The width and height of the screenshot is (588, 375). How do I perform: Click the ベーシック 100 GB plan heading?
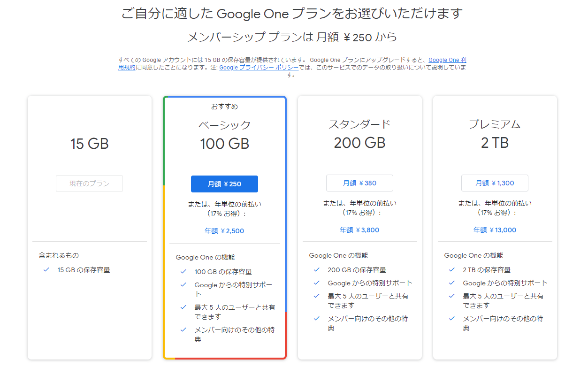224,135
